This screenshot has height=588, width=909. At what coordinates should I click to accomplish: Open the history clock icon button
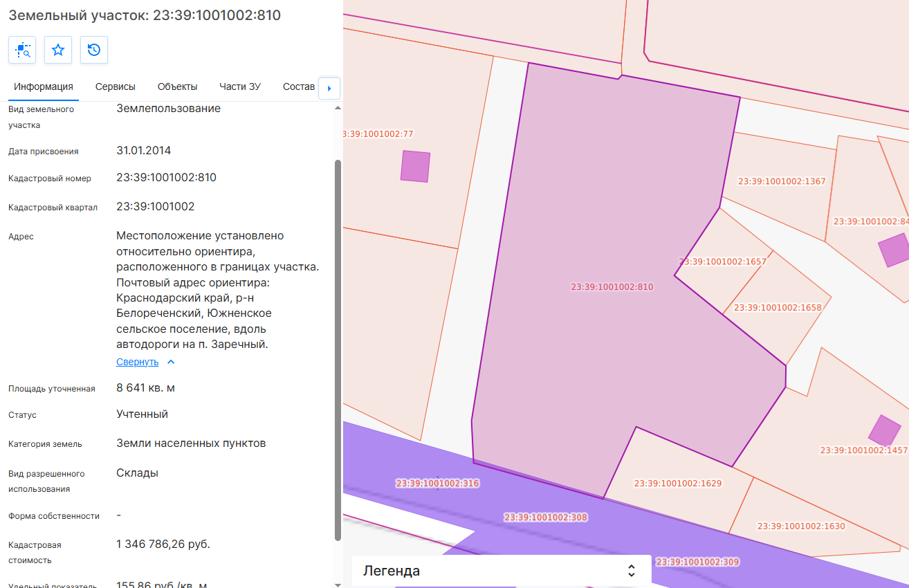(x=94, y=50)
